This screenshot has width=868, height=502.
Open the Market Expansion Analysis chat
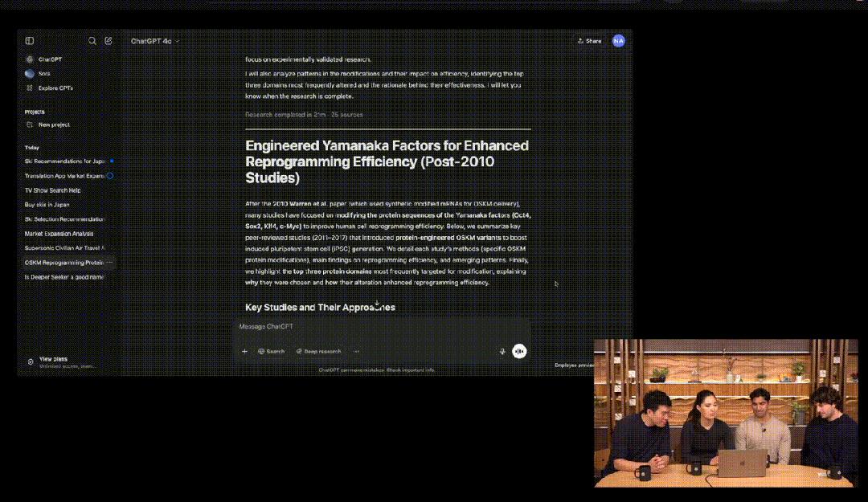point(59,234)
